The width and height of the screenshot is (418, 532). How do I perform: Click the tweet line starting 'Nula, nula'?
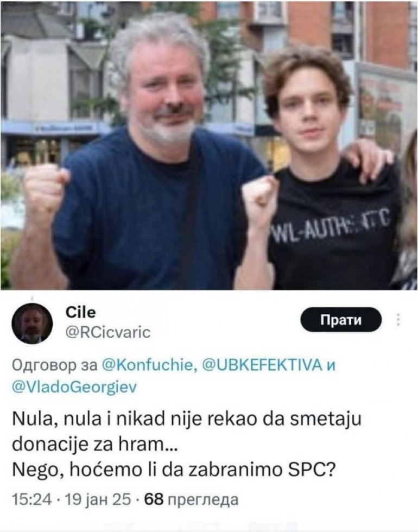(x=186, y=419)
